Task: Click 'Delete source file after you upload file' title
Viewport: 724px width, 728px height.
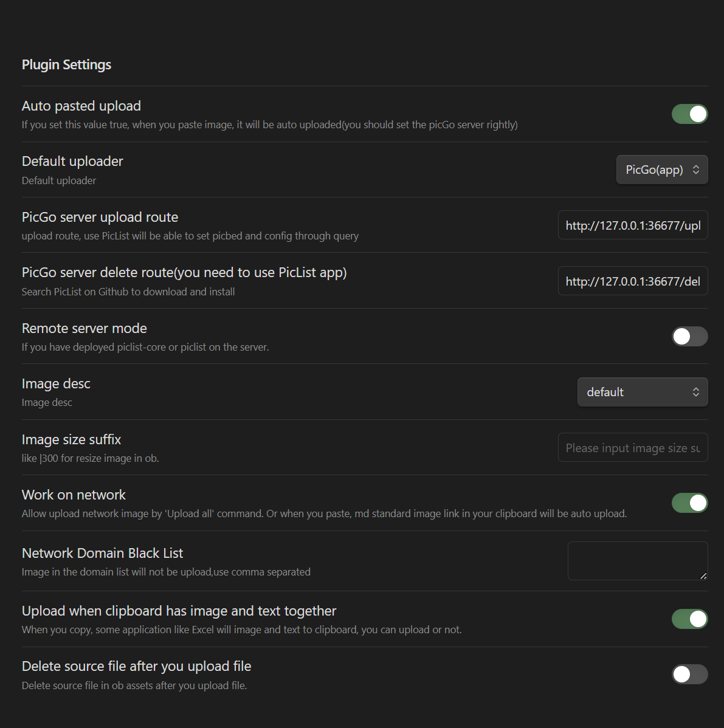Action: click(137, 666)
